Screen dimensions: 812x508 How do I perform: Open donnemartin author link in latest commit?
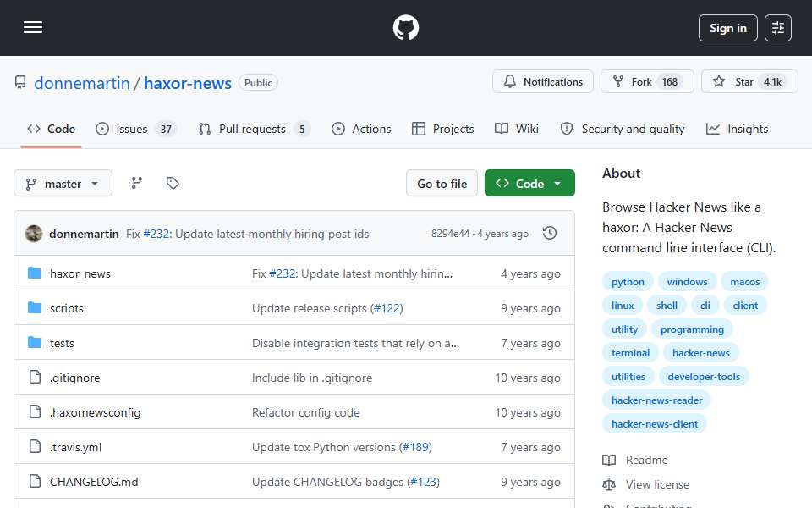(84, 234)
